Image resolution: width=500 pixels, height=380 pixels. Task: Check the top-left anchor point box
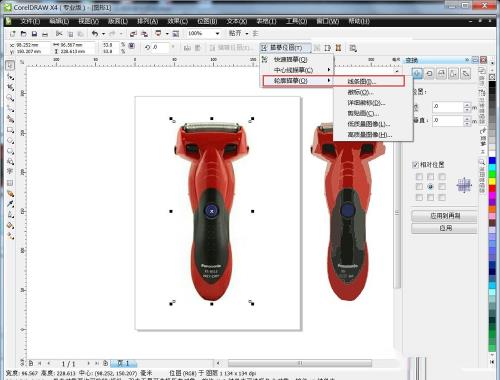point(419,177)
